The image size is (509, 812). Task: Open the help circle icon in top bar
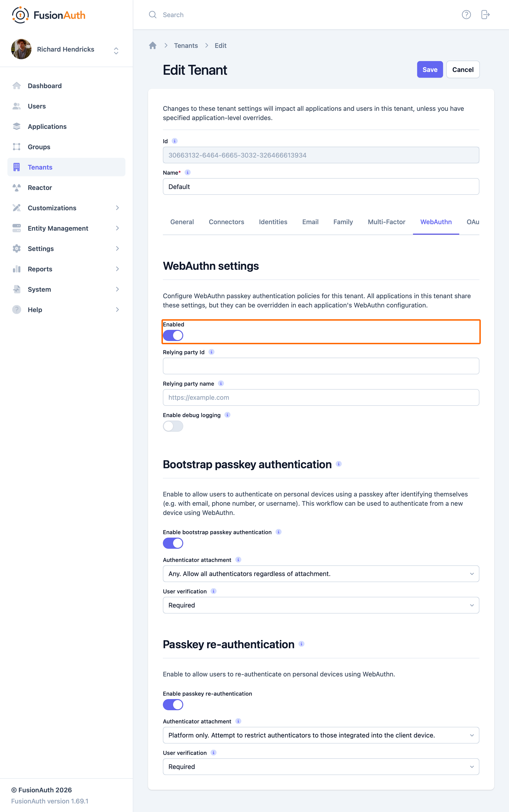click(466, 15)
